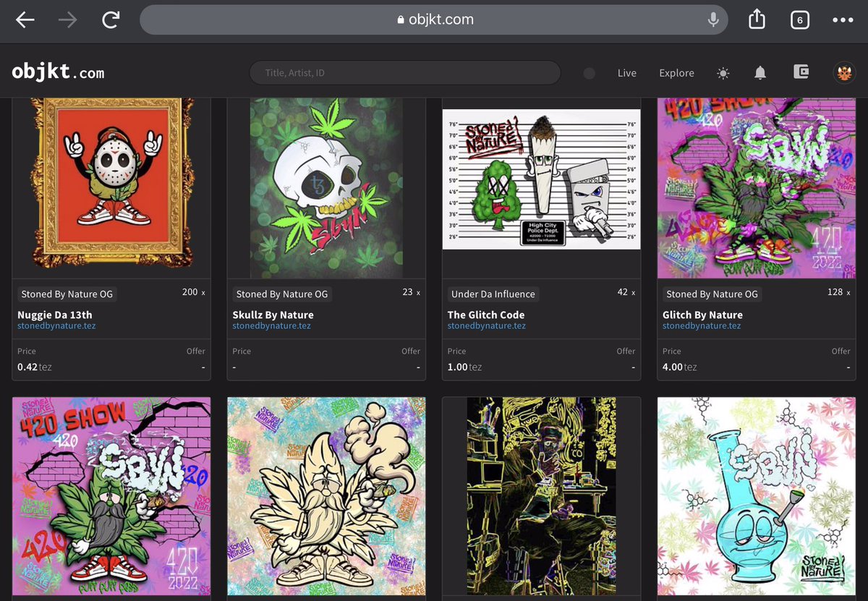The width and height of the screenshot is (868, 601).
Task: Click the 23 x edition count
Action: point(412,292)
